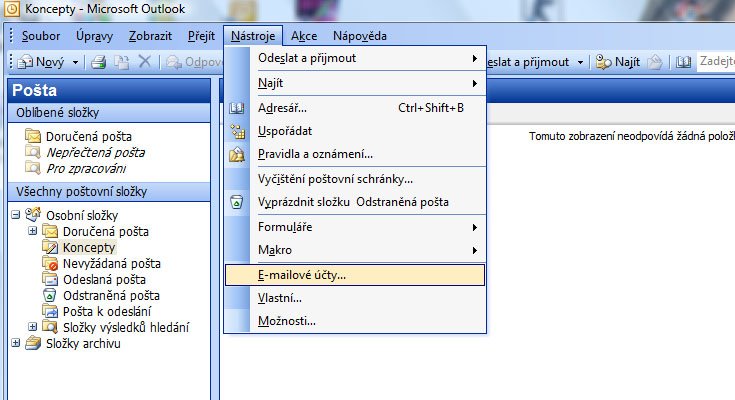The height and width of the screenshot is (400, 735).
Task: Open the Odeslat a přijmout submenu
Action: tap(355, 58)
